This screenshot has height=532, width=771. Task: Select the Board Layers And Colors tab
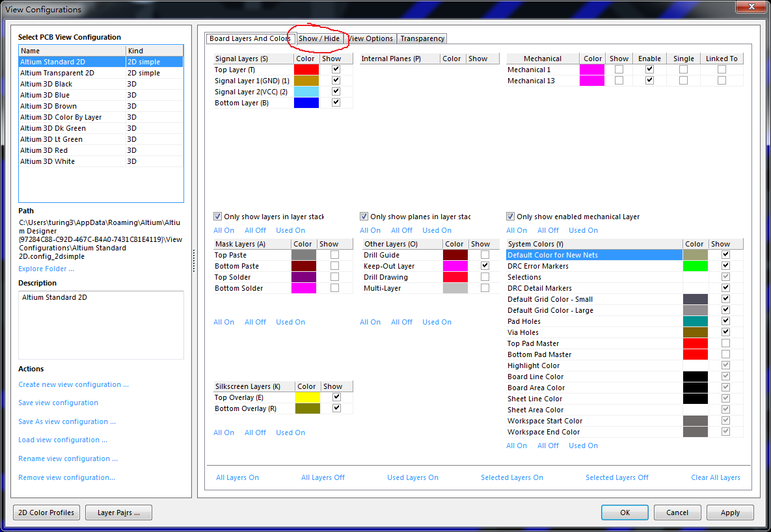click(250, 38)
